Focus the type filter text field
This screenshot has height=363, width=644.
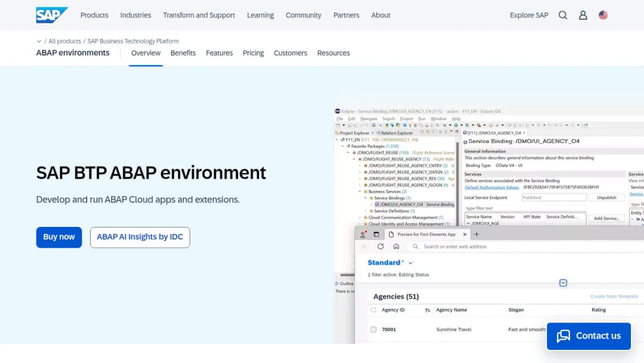pyautogui.click(x=525, y=208)
